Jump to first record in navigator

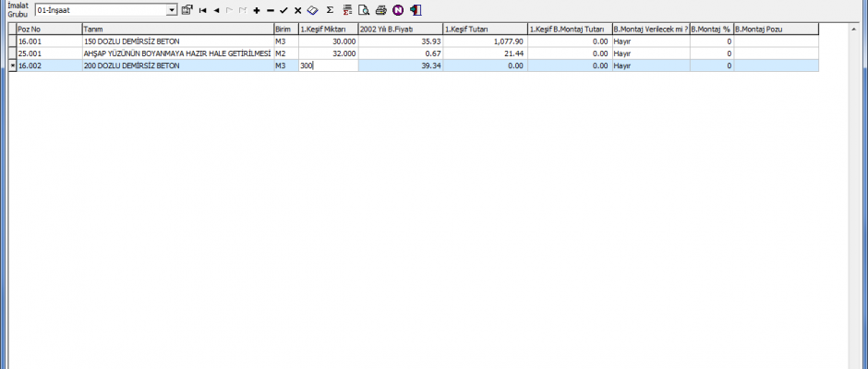pyautogui.click(x=202, y=10)
